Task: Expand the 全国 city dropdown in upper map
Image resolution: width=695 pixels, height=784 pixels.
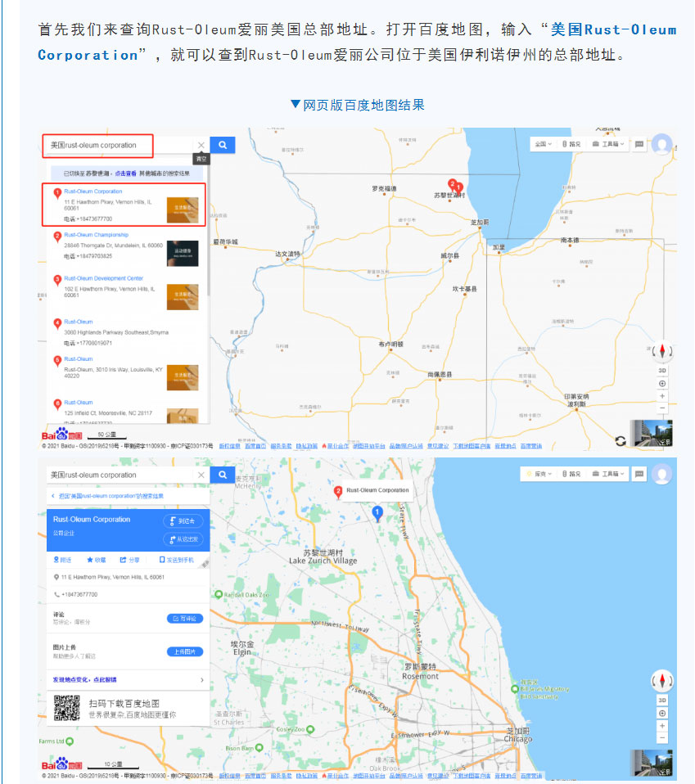Action: (543, 144)
